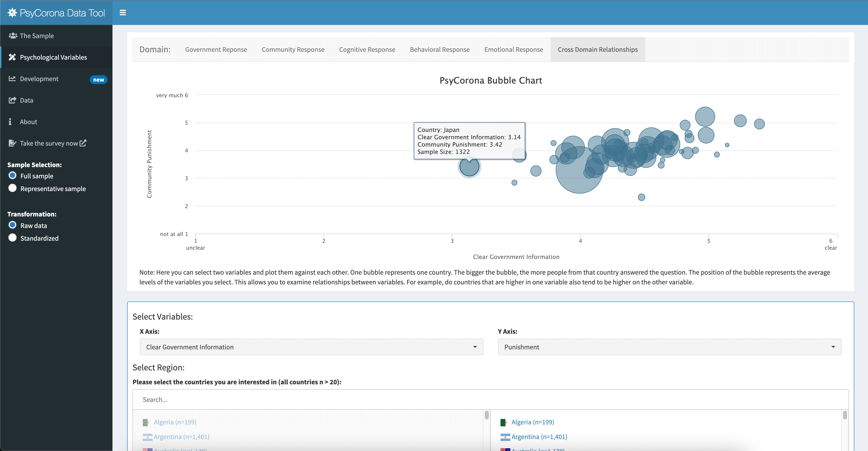The height and width of the screenshot is (451, 868).
Task: Switch to Behavioral Response tab
Action: [x=439, y=49]
